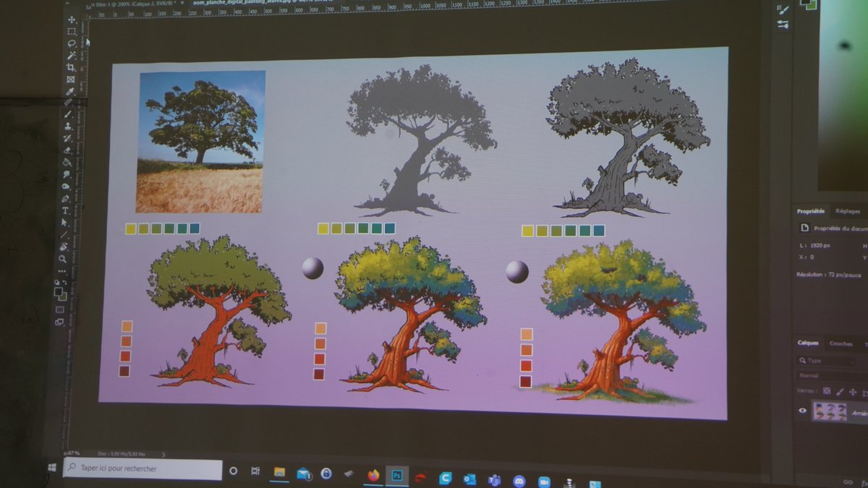
Task: Select the Path Selection tool
Action: [65, 223]
